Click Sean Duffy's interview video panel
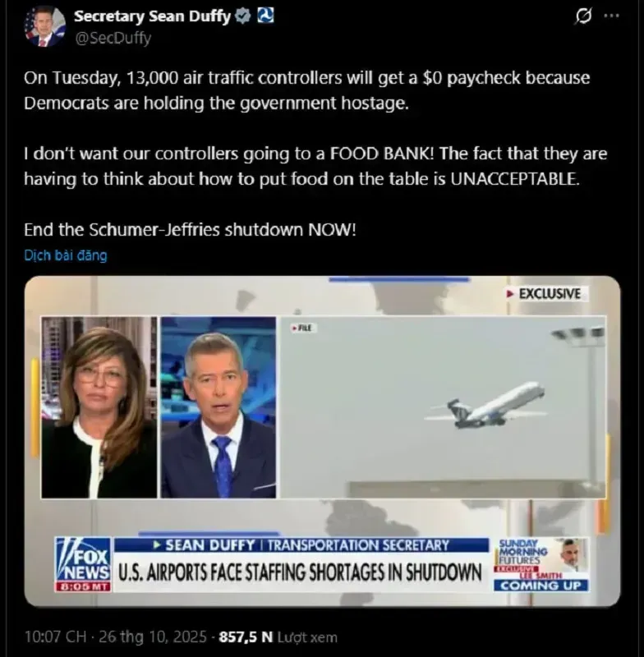Image resolution: width=644 pixels, height=657 pixels. pos(218,407)
